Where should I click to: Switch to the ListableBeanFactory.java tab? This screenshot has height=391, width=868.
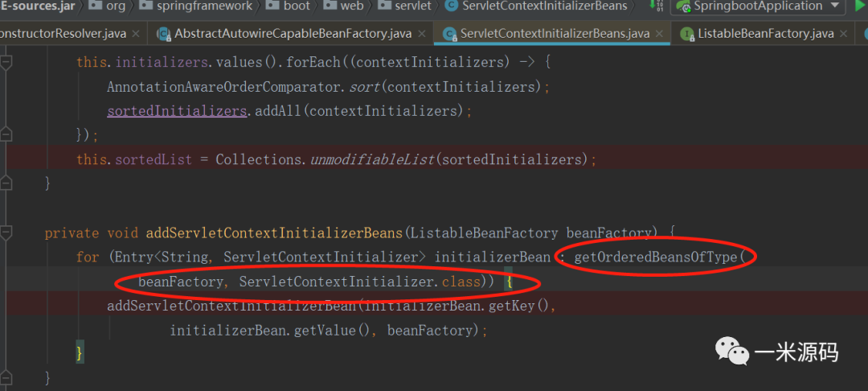coord(765,34)
